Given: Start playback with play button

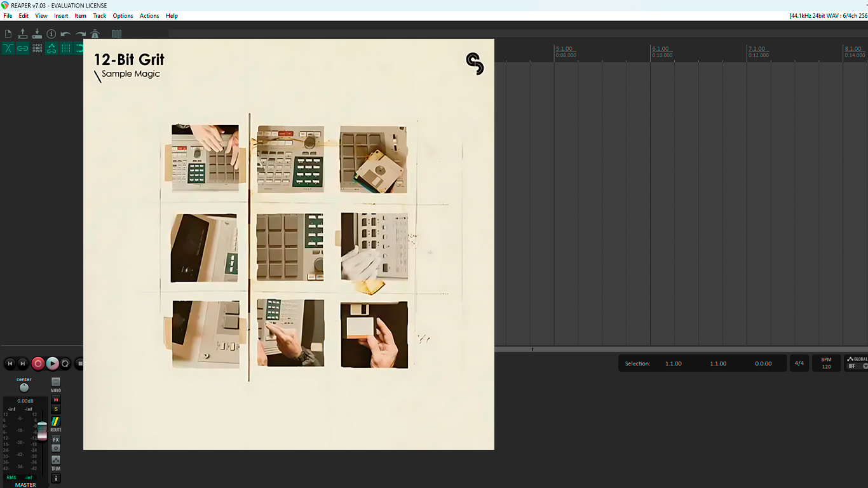Looking at the screenshot, I should coord(52,363).
